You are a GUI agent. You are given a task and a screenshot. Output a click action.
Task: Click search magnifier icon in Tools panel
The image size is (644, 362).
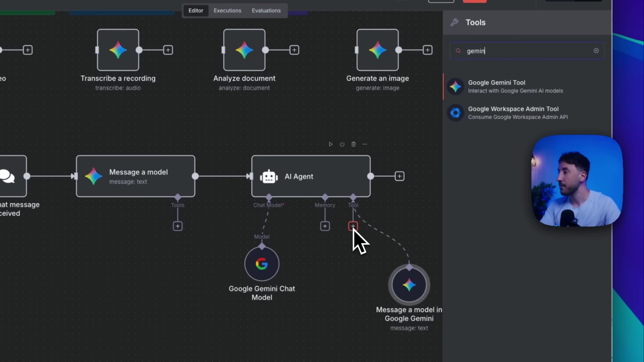pos(458,51)
